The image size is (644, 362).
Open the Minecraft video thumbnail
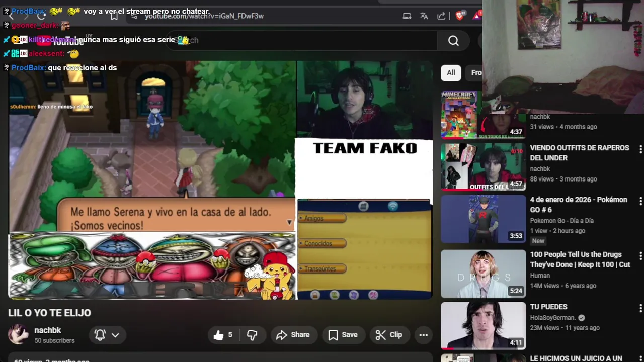pyautogui.click(x=483, y=115)
